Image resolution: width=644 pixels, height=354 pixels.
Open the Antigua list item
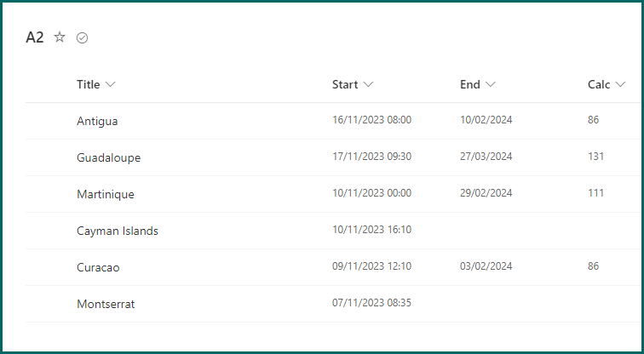click(x=97, y=121)
